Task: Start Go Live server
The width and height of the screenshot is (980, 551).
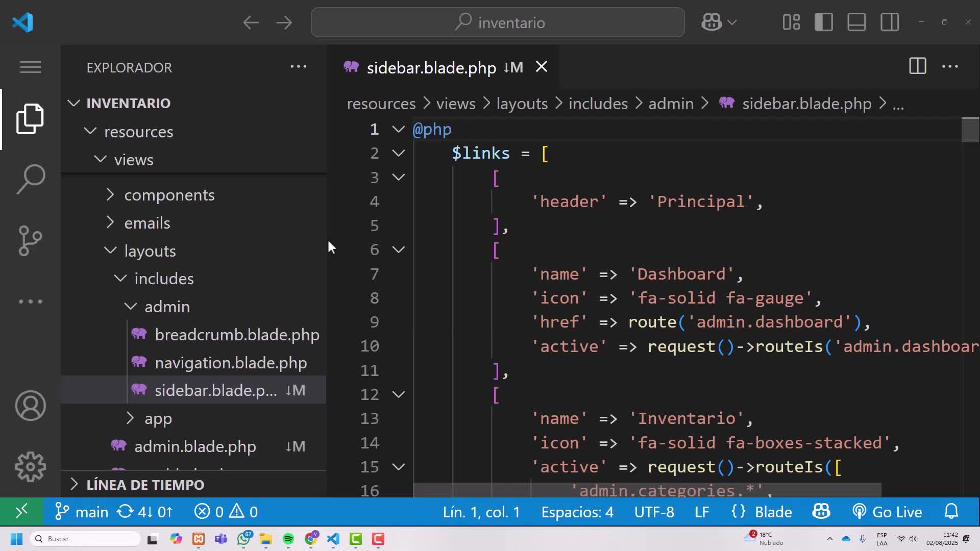Action: point(887,512)
